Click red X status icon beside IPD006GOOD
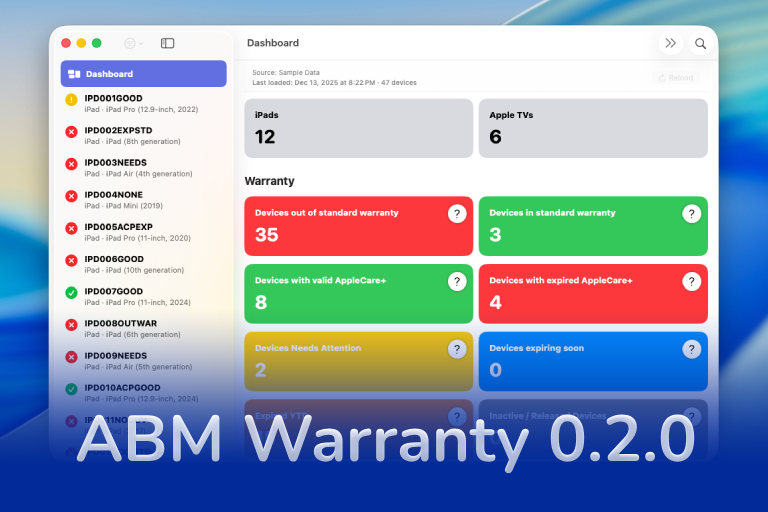This screenshot has height=512, width=768. coord(72,261)
